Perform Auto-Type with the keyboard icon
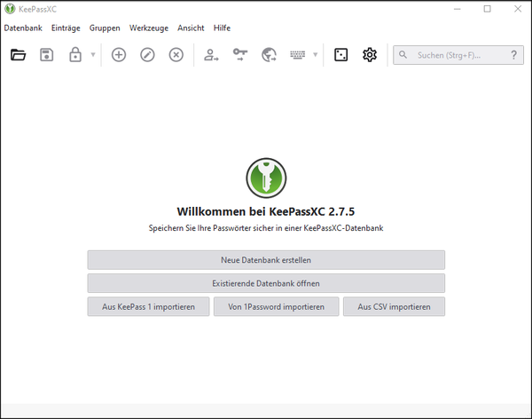 click(x=298, y=55)
